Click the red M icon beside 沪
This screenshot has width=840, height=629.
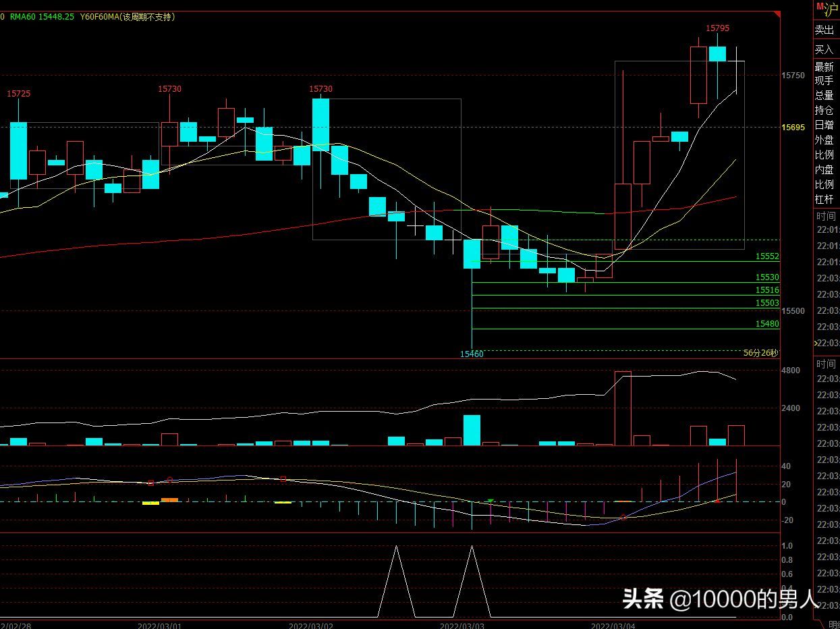820,7
